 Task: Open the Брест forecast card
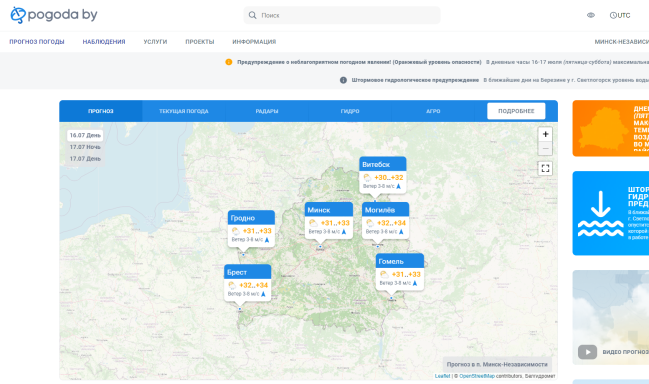point(248,283)
